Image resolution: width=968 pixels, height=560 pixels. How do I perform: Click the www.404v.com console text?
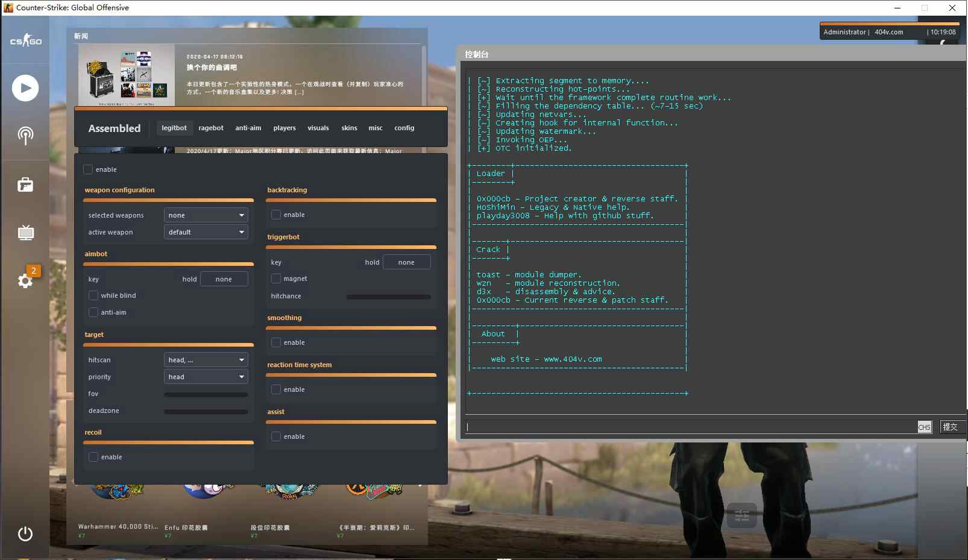(573, 359)
